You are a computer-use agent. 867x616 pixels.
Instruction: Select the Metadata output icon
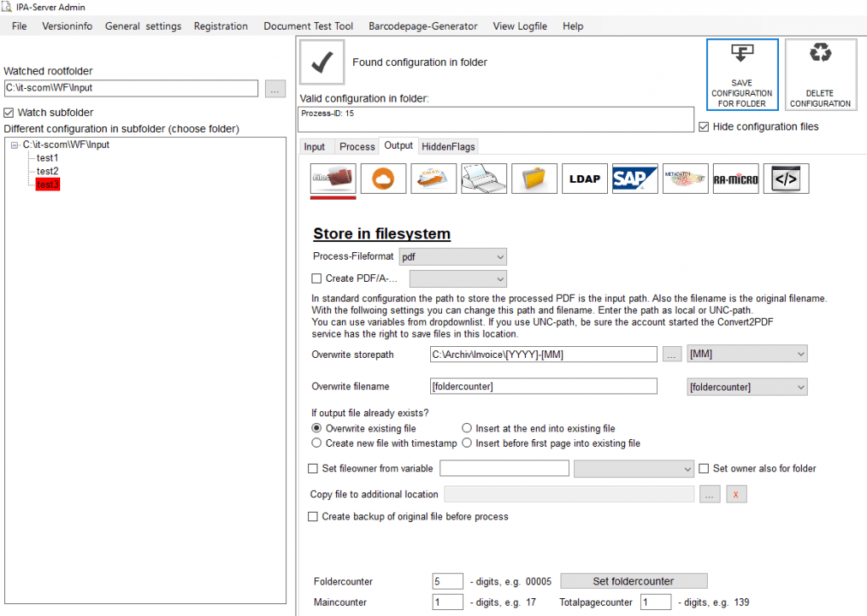(x=685, y=179)
